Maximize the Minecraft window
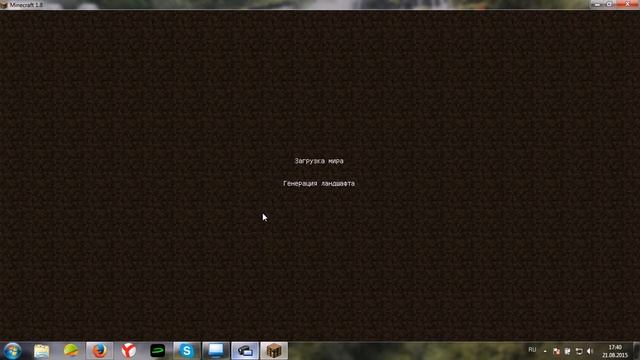The image size is (640, 360). pyautogui.click(x=609, y=4)
